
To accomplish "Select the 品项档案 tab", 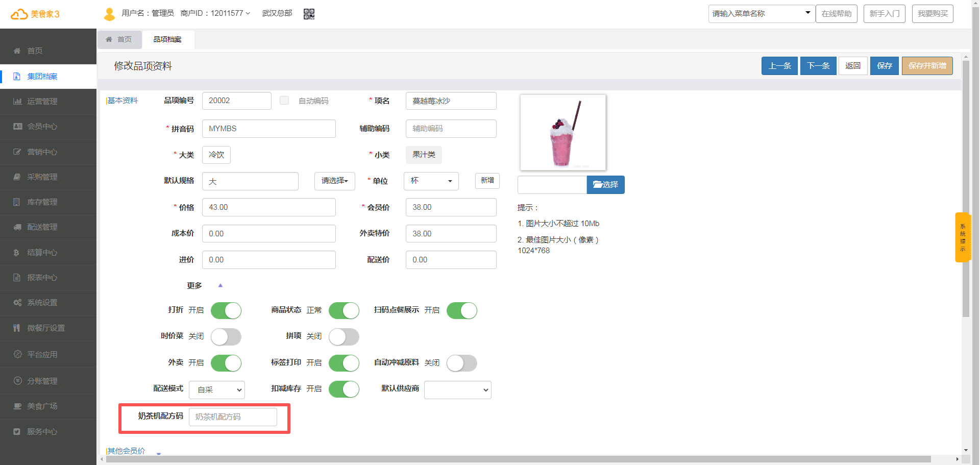I will 167,39.
